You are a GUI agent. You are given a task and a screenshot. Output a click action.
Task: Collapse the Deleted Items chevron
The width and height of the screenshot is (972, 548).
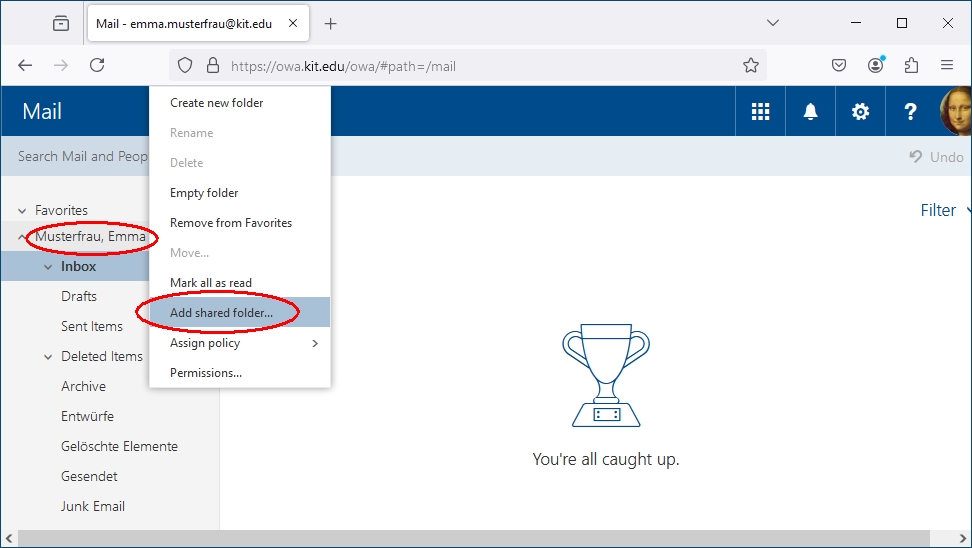pyautogui.click(x=48, y=357)
